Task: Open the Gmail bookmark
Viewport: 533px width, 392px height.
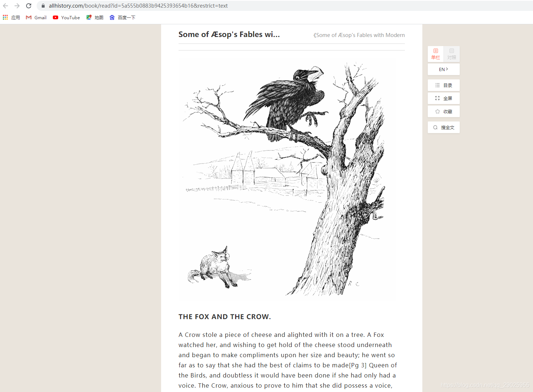Action: 36,17
